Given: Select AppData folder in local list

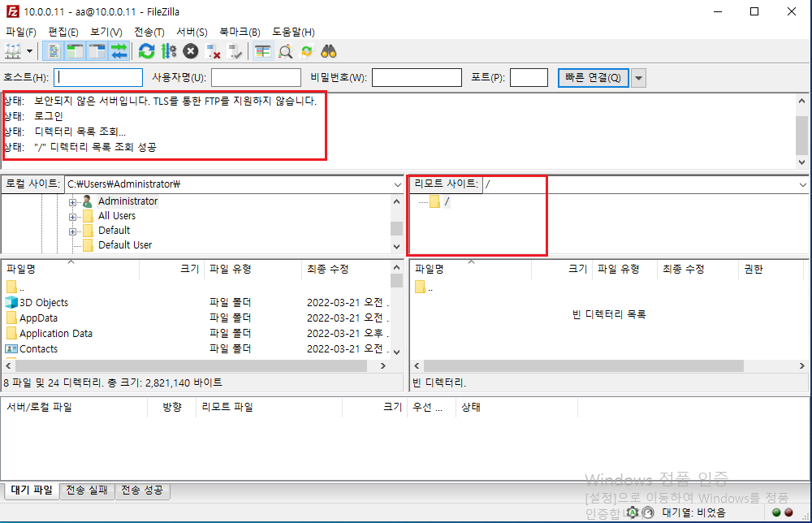Looking at the screenshot, I should pyautogui.click(x=38, y=318).
